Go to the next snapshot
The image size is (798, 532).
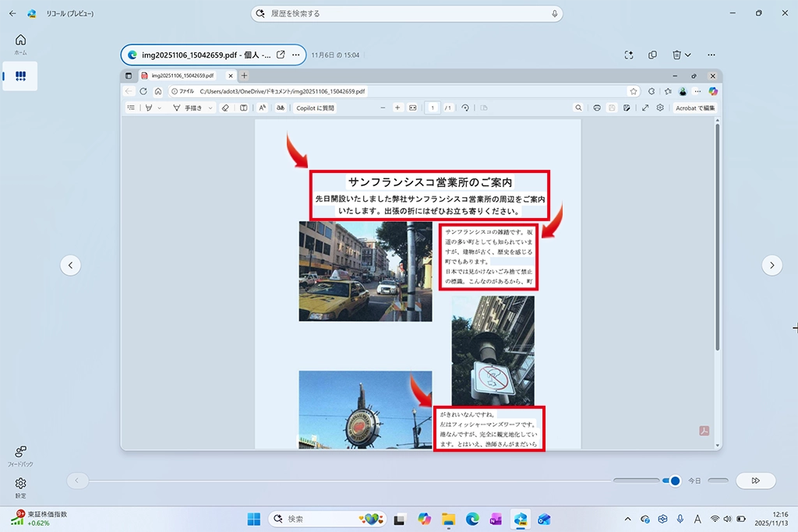click(772, 266)
